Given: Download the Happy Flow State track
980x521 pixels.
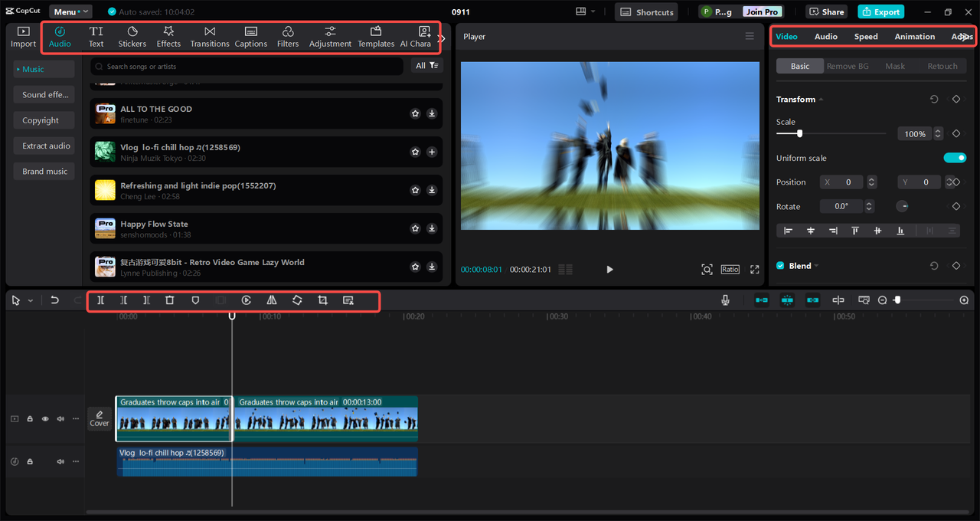Looking at the screenshot, I should tap(432, 228).
